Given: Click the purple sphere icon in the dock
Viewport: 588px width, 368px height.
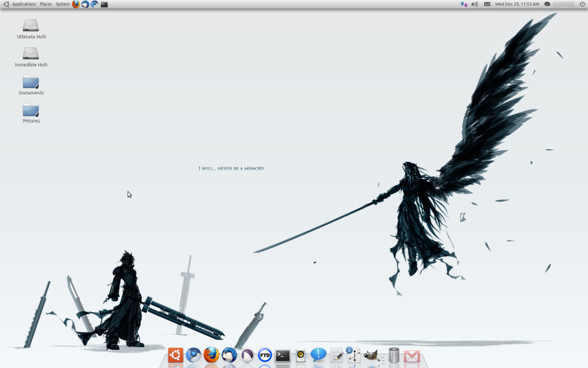Looking at the screenshot, I should [247, 355].
